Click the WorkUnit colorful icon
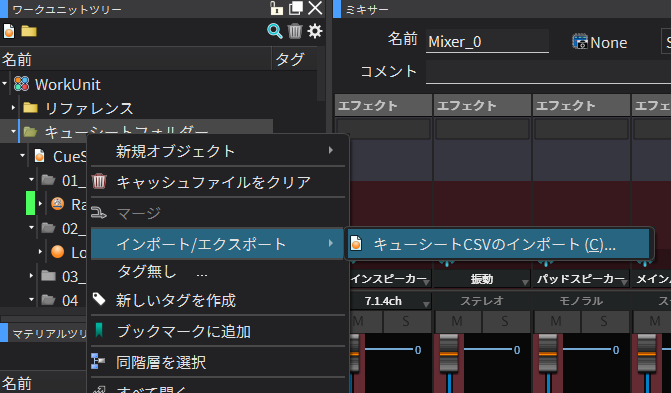Screen dimensions: 671x393 tap(21, 84)
